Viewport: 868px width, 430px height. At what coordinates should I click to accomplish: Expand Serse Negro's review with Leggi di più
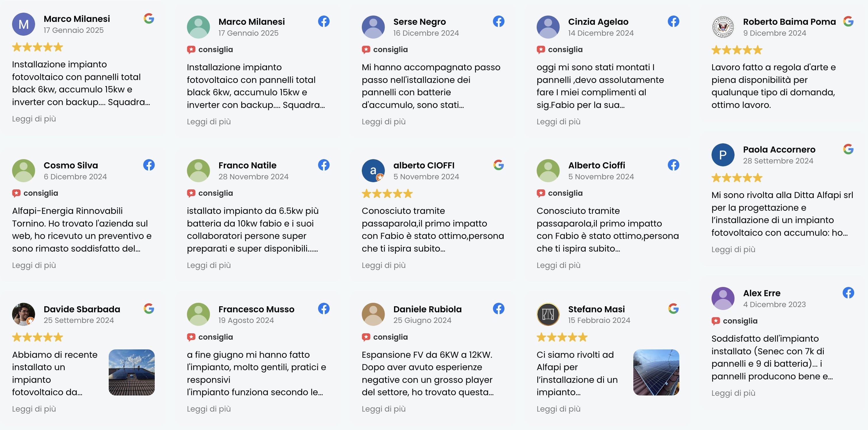[x=383, y=122]
